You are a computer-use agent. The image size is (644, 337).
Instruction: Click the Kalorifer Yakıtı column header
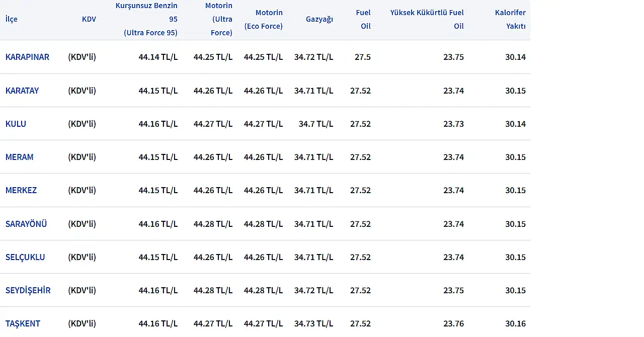(x=510, y=19)
